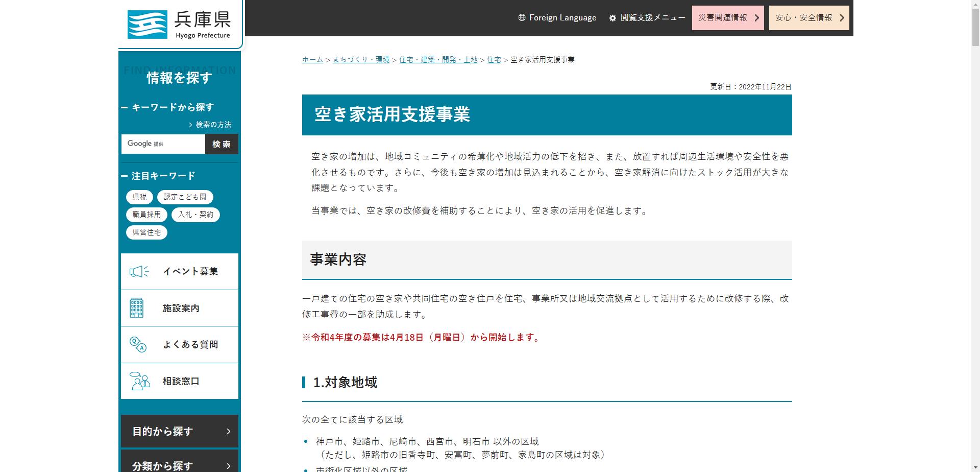The height and width of the screenshot is (472, 980).
Task: Click the chevron on 安心・安全情報 button
Action: (x=842, y=18)
